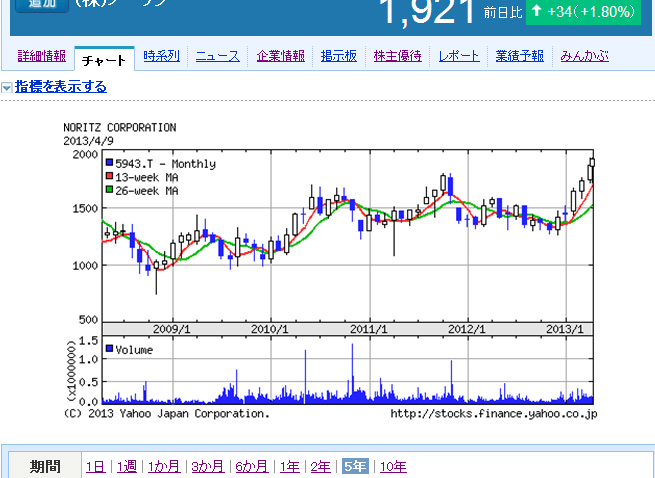Screen dimensions: 655x478
Task: Select the highlighted 5年 period
Action: point(355,466)
